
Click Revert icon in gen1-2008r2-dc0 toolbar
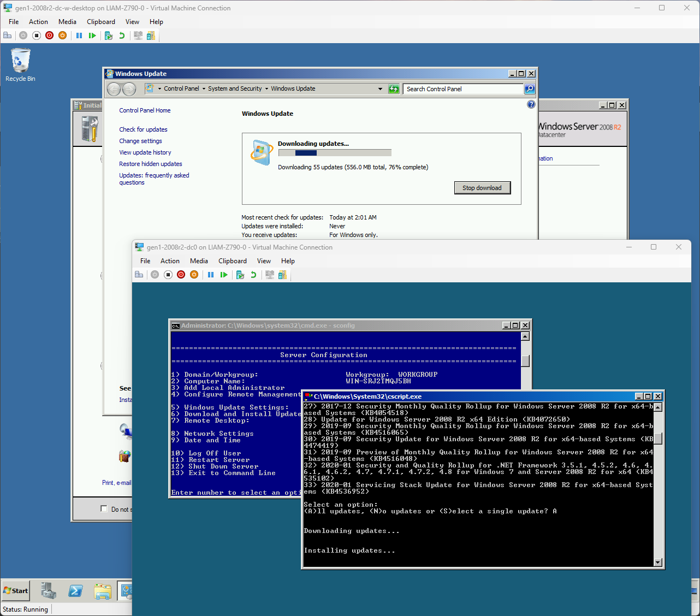[x=253, y=275]
